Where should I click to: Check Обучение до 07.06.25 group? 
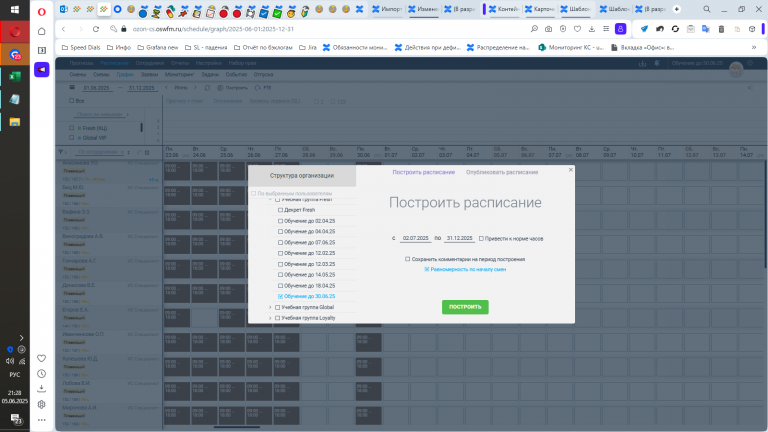[280, 242]
